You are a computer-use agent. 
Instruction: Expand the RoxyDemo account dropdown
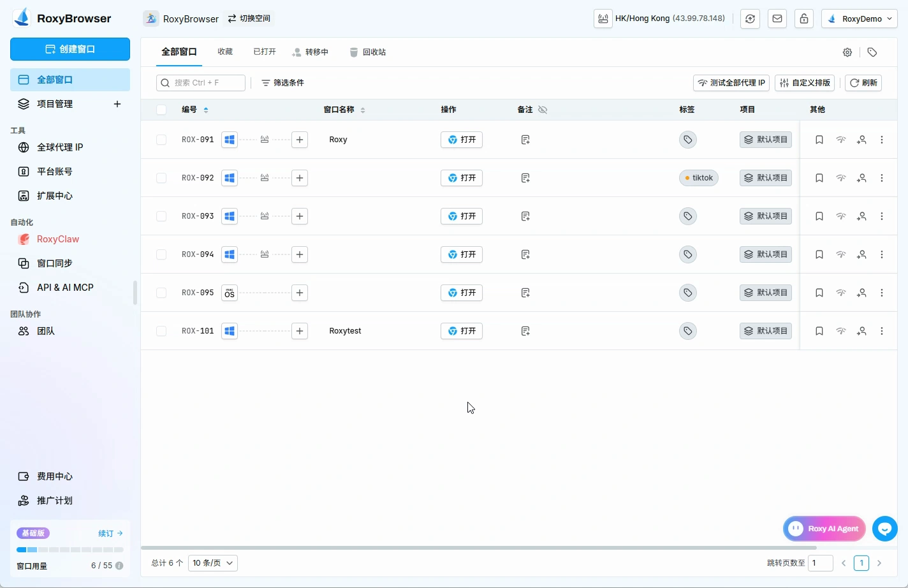pyautogui.click(x=860, y=19)
